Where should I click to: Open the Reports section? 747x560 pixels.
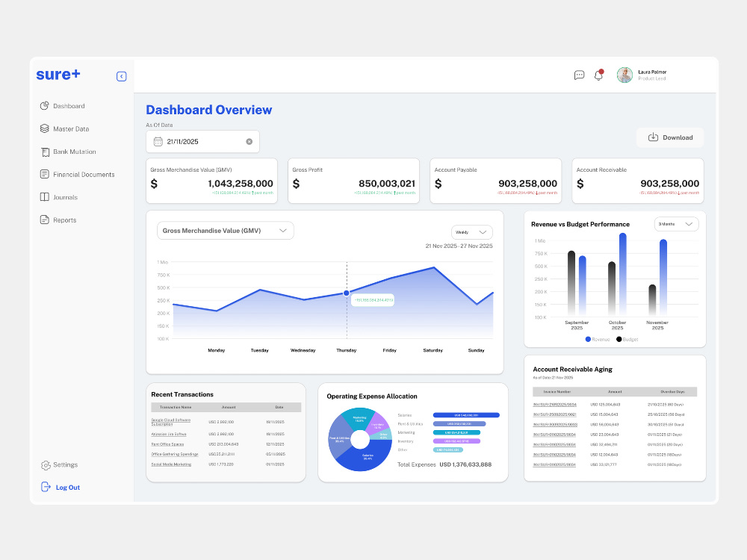point(58,220)
